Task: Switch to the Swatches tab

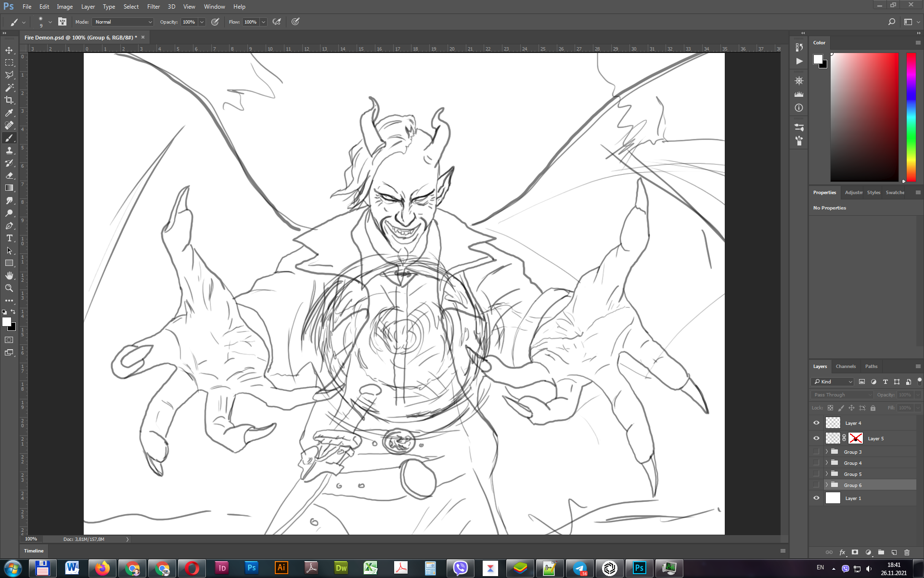Action: point(895,192)
